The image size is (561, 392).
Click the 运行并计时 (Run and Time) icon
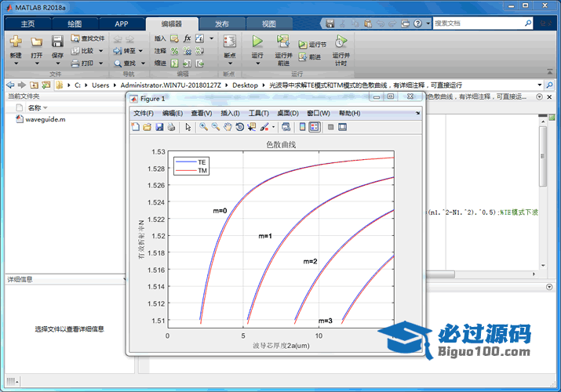click(x=341, y=42)
